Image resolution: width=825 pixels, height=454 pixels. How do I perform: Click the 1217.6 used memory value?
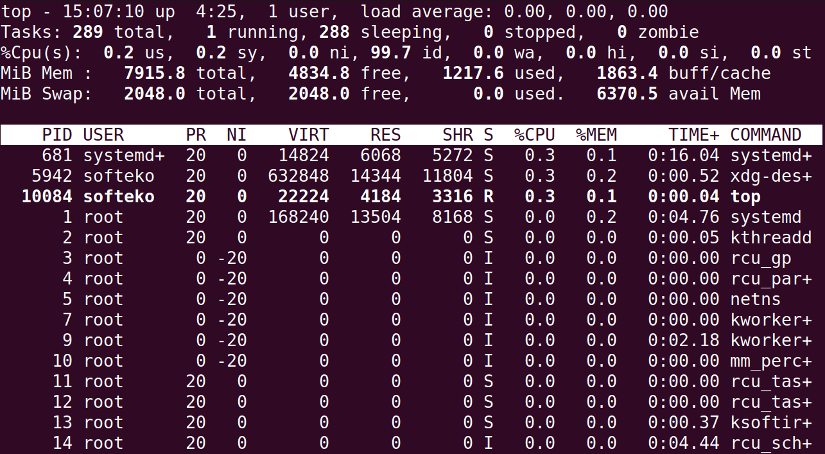[x=472, y=73]
